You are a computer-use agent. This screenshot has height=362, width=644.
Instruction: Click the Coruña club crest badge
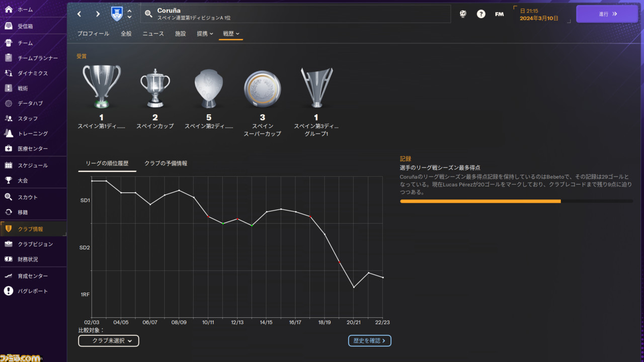[117, 14]
